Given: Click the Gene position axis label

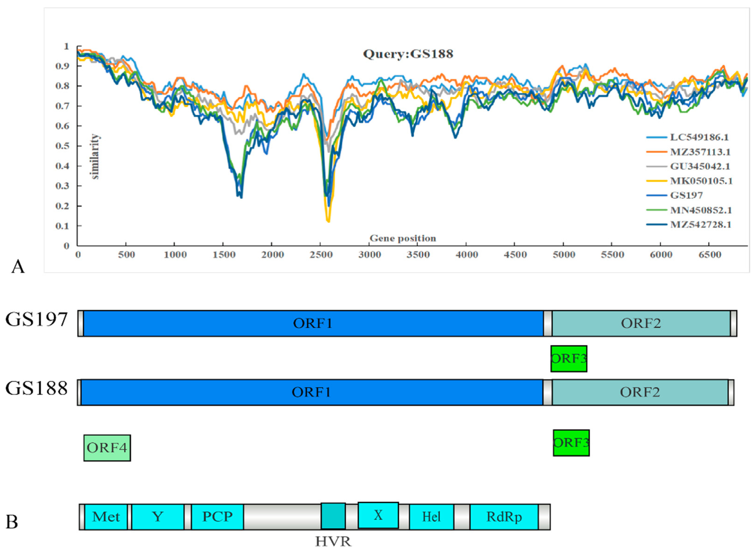Looking at the screenshot, I should (x=403, y=238).
